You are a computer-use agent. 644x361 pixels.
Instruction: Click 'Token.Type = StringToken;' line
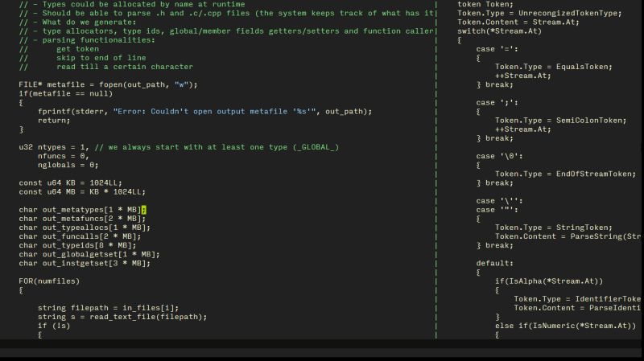pyautogui.click(x=554, y=228)
